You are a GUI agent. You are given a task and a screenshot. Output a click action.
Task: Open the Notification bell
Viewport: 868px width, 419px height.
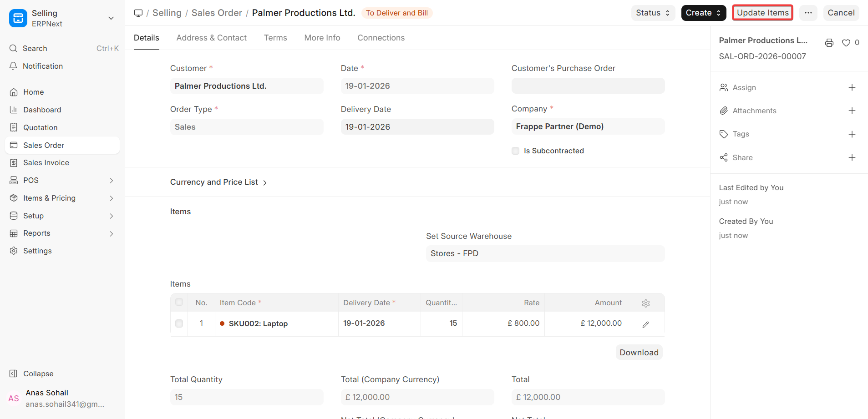pyautogui.click(x=13, y=66)
